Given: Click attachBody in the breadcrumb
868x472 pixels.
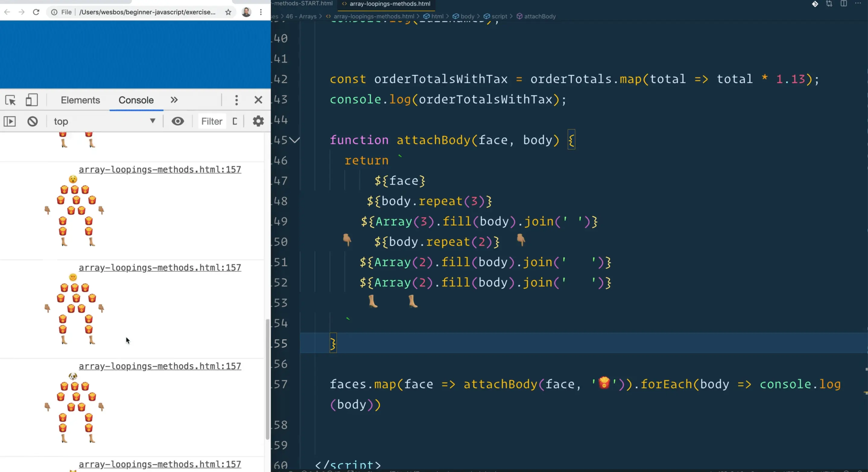Looking at the screenshot, I should pyautogui.click(x=540, y=16).
